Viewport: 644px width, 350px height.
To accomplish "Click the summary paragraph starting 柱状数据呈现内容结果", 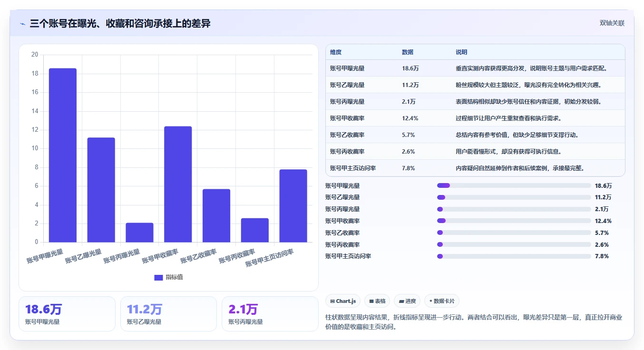I will pos(474,322).
